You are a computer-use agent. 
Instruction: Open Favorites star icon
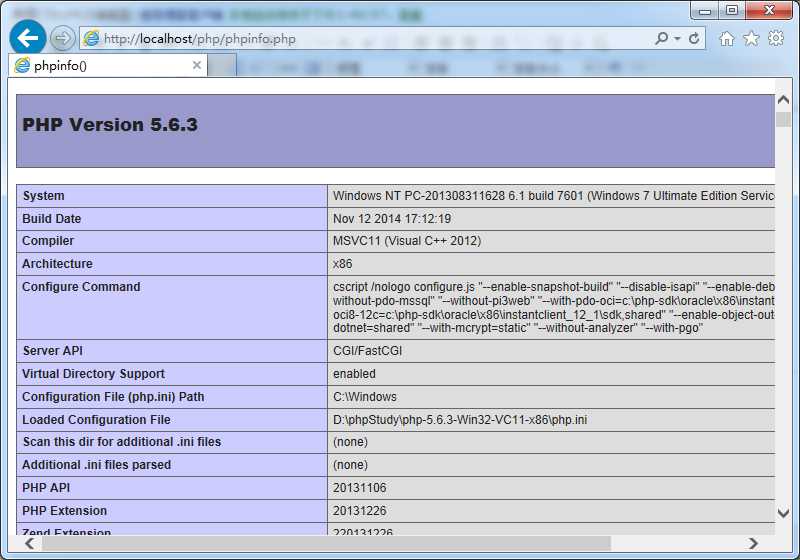click(751, 38)
